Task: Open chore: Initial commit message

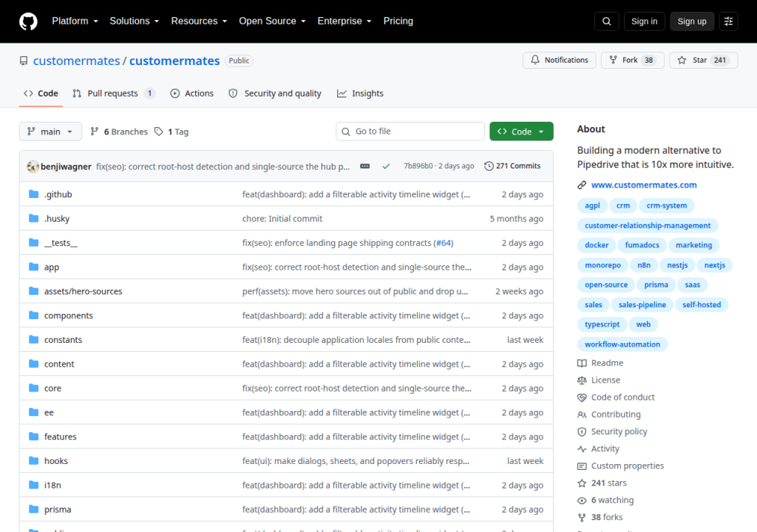Action: (282, 218)
